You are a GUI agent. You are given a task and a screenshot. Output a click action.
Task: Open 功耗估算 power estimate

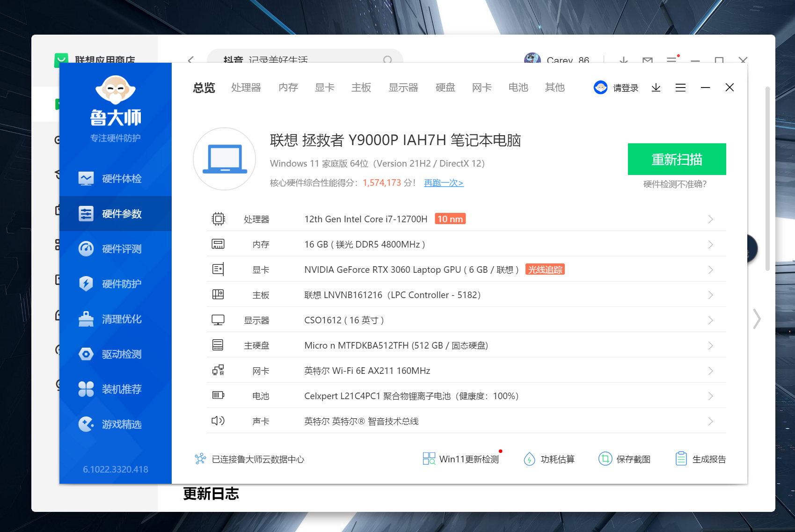pos(549,459)
